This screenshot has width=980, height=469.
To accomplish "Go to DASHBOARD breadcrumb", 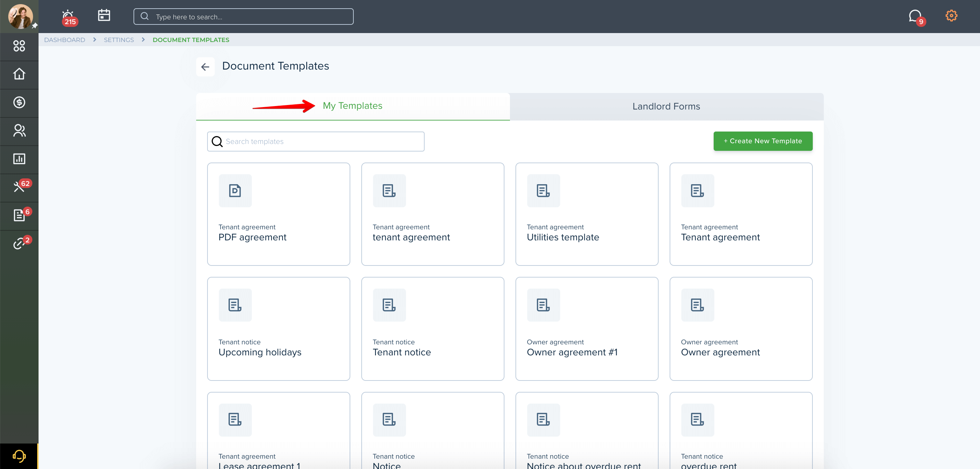I will [65, 40].
